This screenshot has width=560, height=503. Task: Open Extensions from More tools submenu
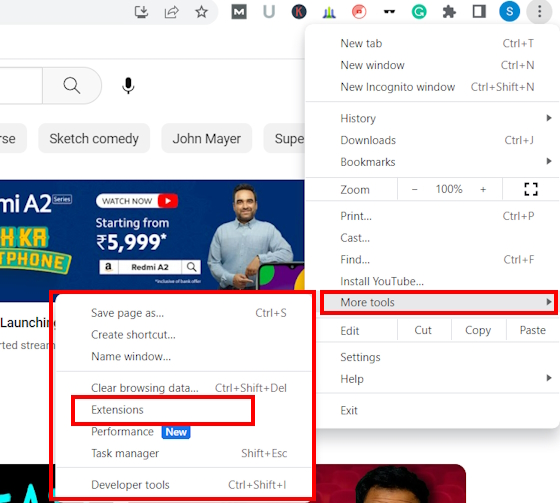pyautogui.click(x=163, y=410)
